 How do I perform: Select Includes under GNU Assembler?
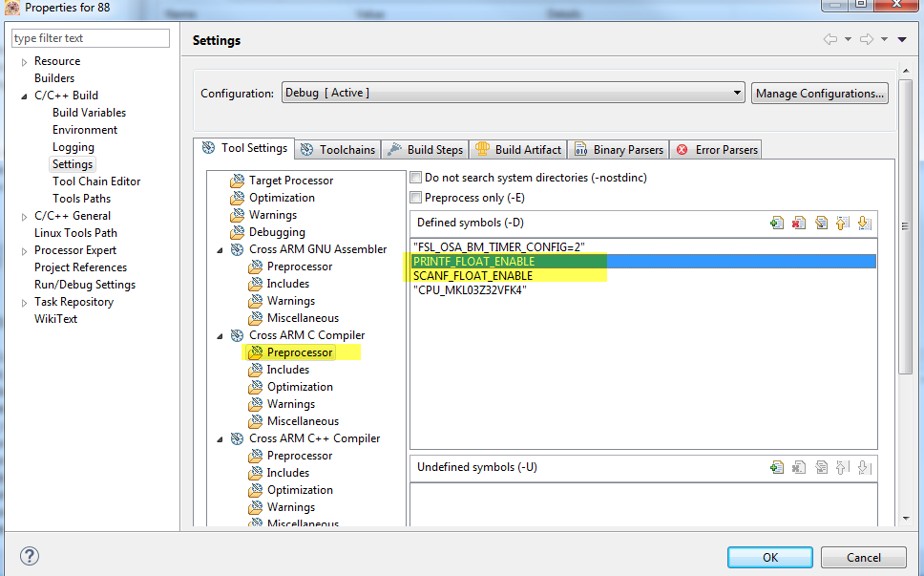click(287, 284)
